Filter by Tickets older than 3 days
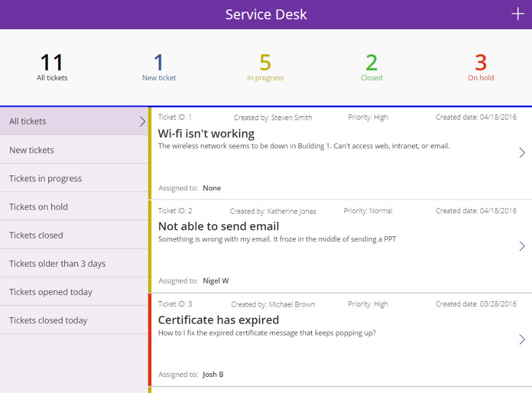532x393 pixels. (x=57, y=263)
